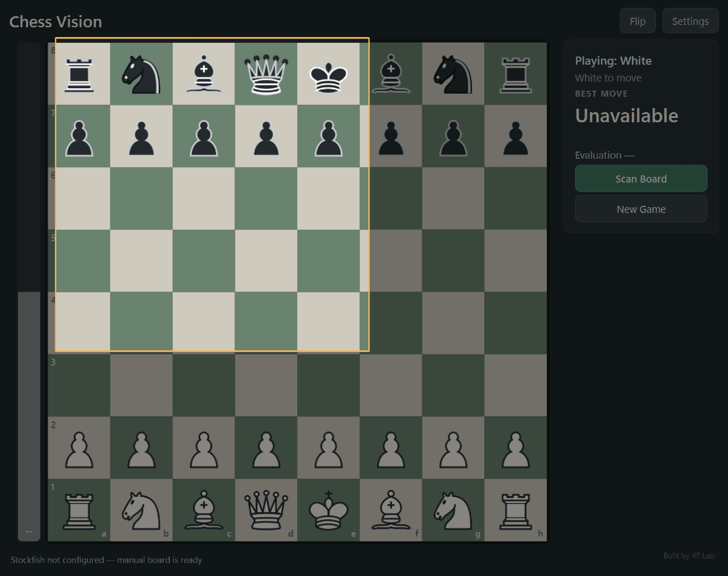728x576 pixels.
Task: Click empty square e5
Action: [329, 261]
